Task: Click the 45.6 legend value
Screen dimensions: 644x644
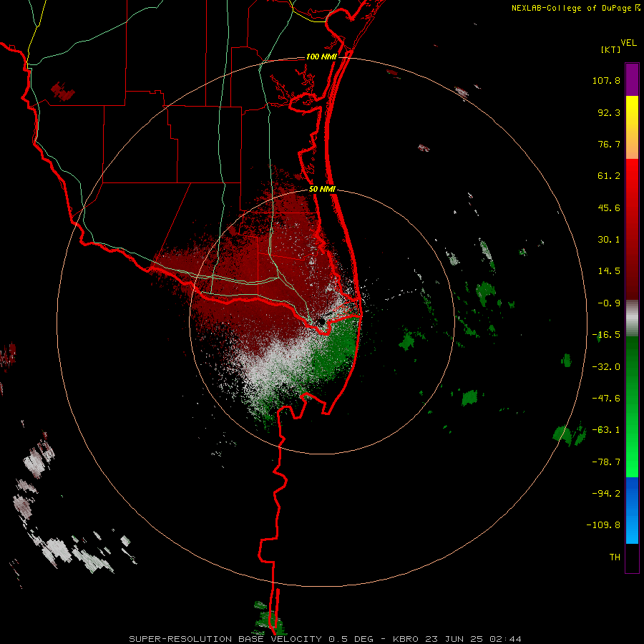Action: tap(609, 208)
